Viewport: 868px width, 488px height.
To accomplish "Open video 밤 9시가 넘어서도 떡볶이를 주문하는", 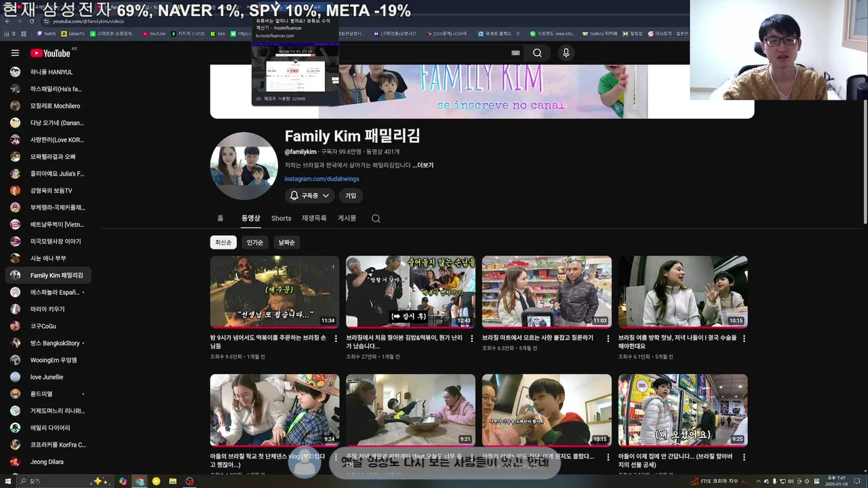I will [269, 341].
